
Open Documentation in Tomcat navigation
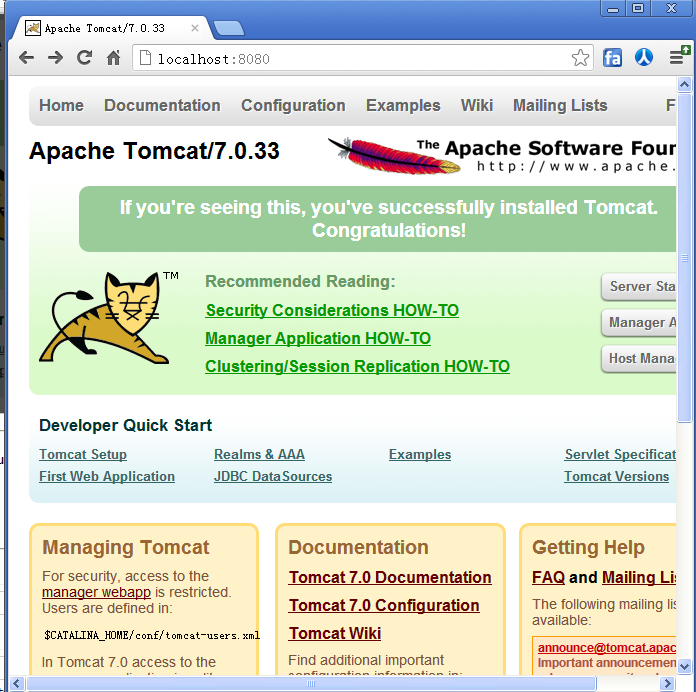pyautogui.click(x=162, y=106)
